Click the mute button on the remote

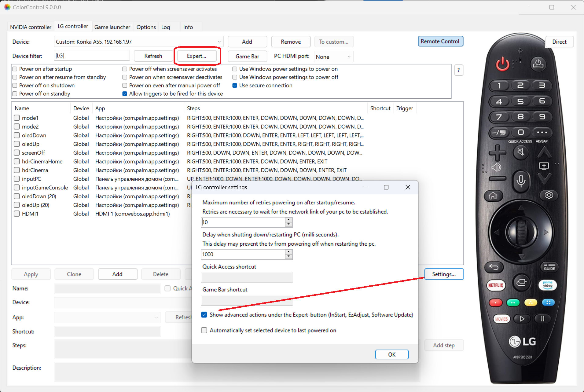point(521,152)
